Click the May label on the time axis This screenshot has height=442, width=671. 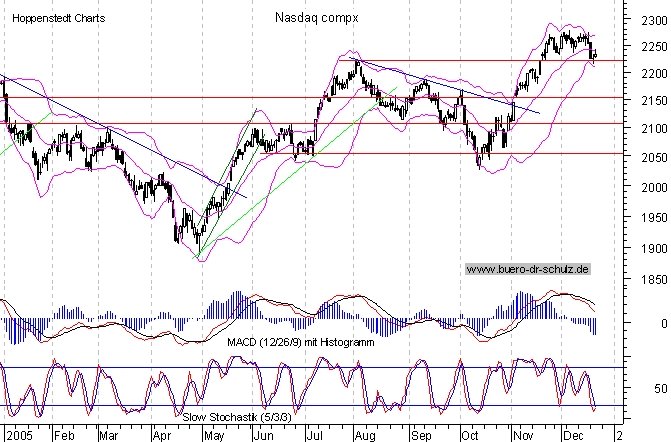214,436
